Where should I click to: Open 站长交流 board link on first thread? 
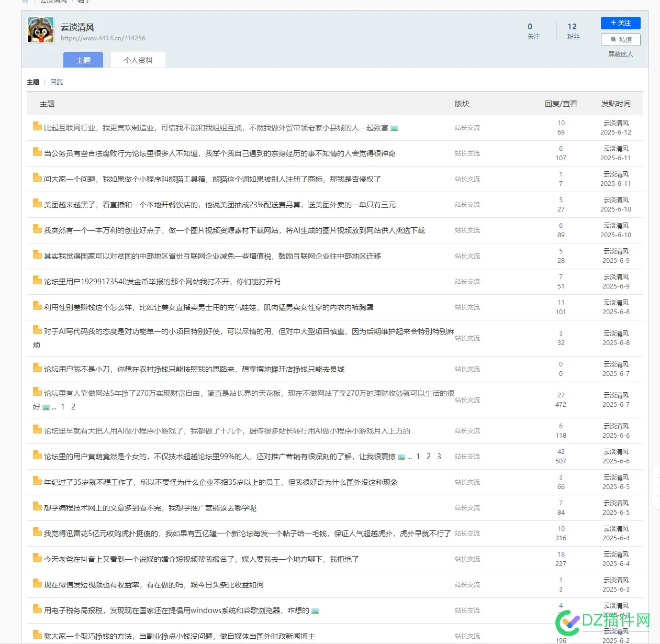(x=467, y=128)
